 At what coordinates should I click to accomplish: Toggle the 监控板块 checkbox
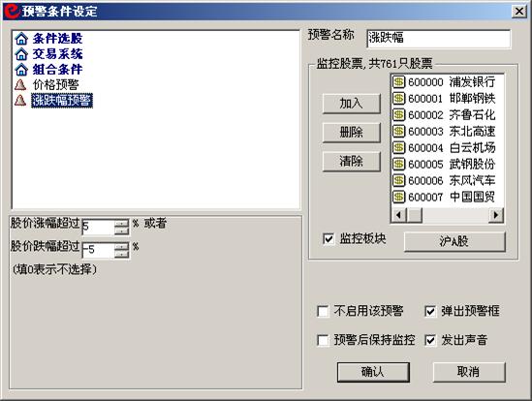coord(329,239)
